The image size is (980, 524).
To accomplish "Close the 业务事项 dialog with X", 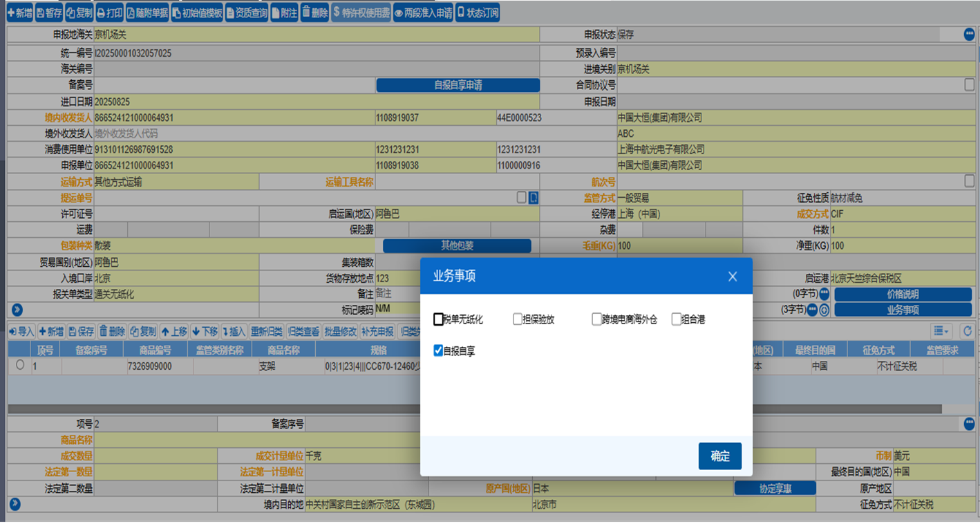I will pos(733,277).
